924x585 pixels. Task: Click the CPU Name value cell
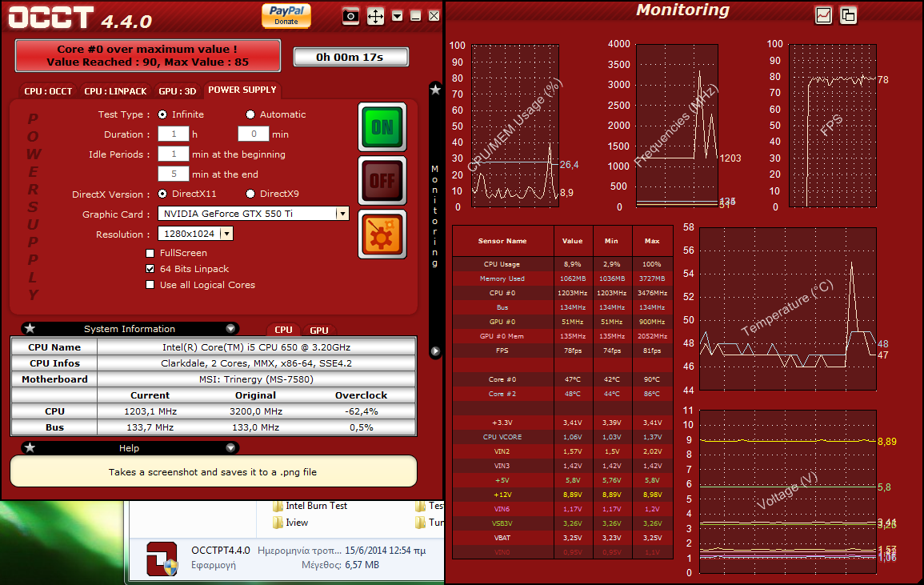click(x=256, y=347)
